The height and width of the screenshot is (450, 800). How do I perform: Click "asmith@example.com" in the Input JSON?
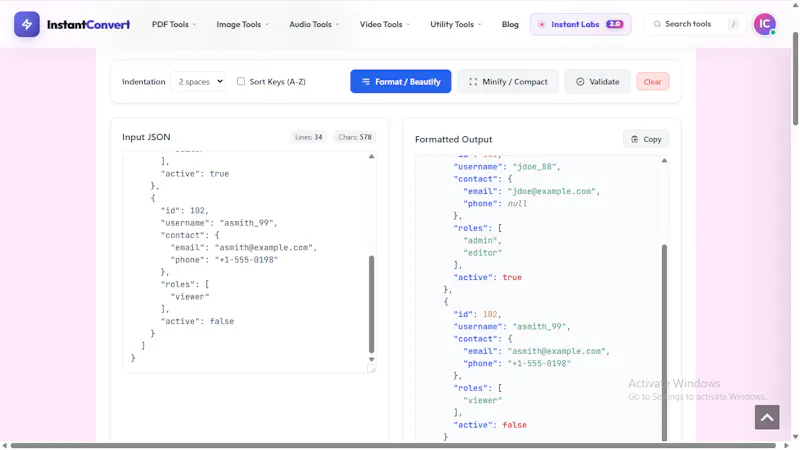[263, 247]
